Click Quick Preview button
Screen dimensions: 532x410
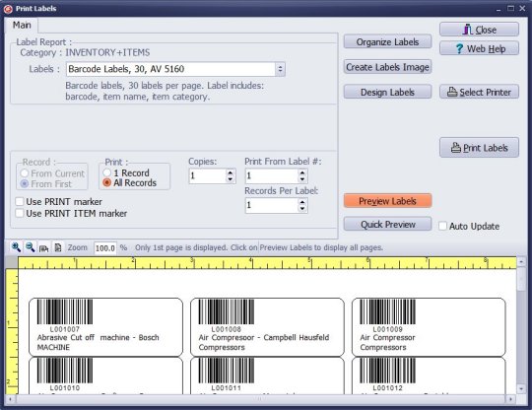point(387,225)
